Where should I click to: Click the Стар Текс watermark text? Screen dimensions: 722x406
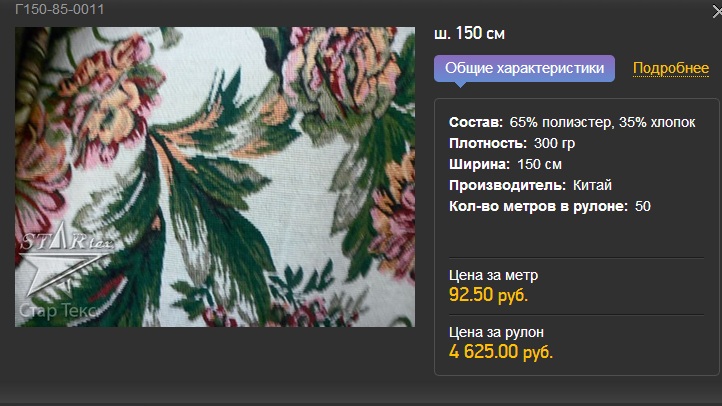pyautogui.click(x=58, y=311)
